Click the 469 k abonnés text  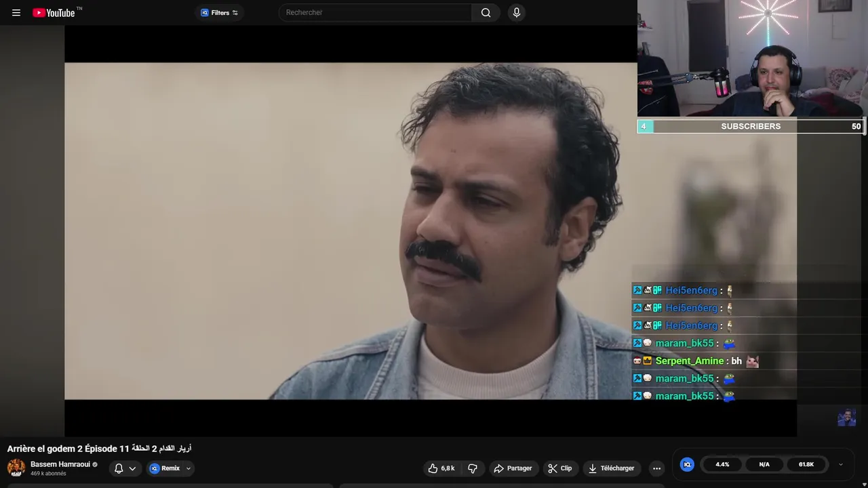click(48, 474)
